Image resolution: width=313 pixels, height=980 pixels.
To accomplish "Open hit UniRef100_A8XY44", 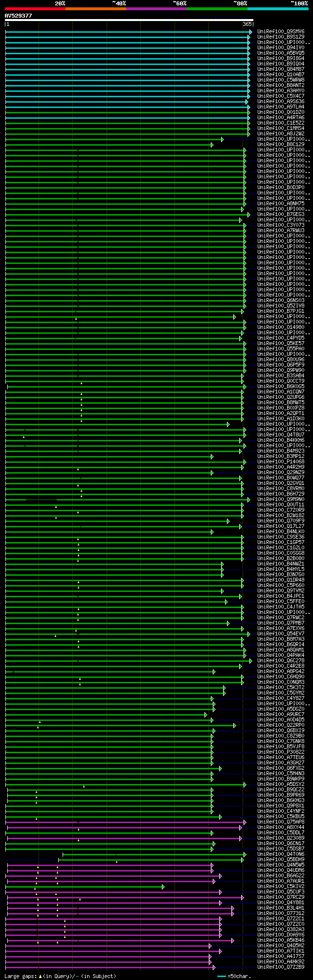I will (281, 828).
